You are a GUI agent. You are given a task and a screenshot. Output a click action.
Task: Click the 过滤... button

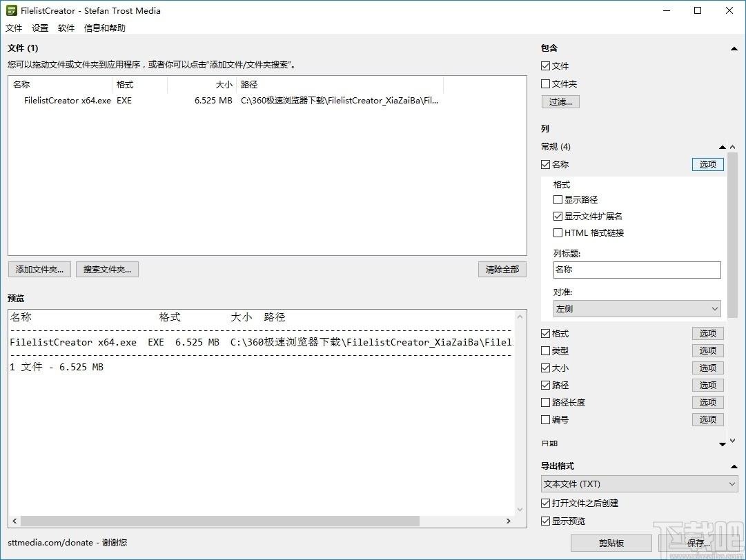pyautogui.click(x=560, y=102)
